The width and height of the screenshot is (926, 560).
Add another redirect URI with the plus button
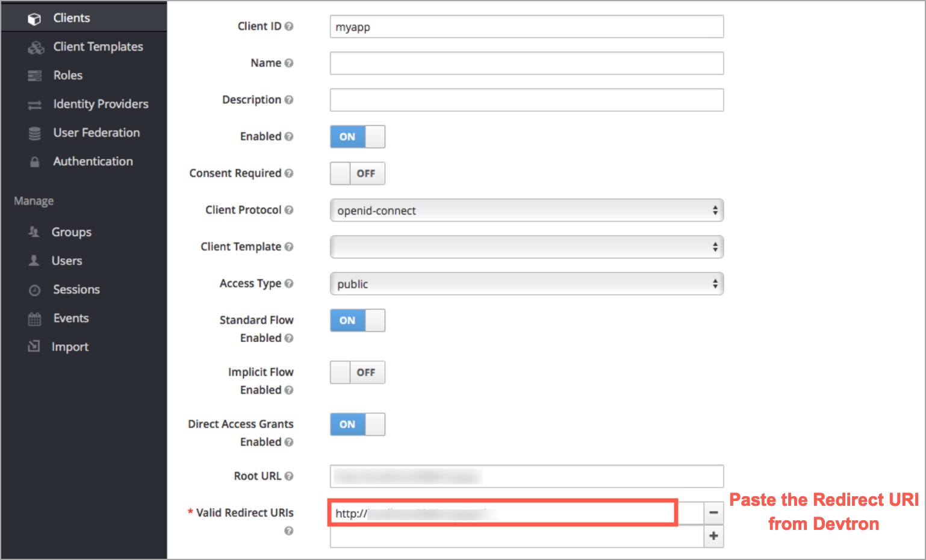[713, 535]
